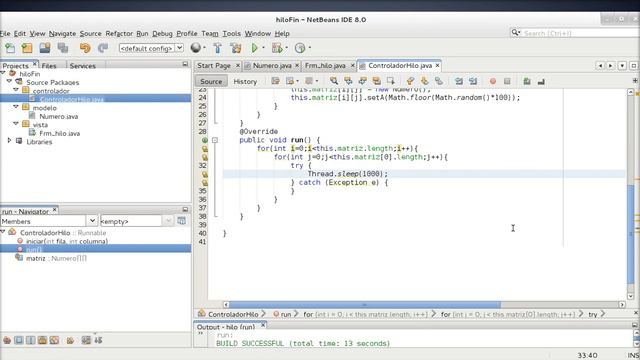The height and width of the screenshot is (360, 640).
Task: Open the Files panel tab
Action: pos(49,66)
